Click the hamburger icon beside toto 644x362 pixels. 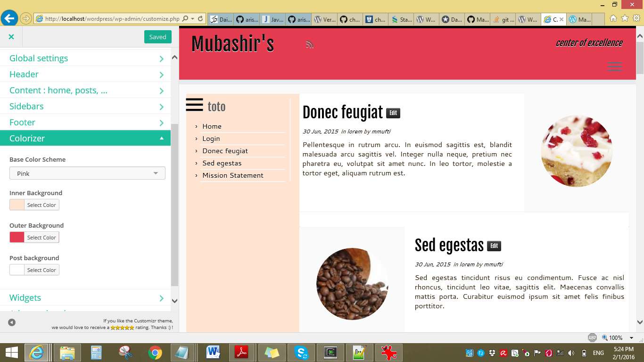pos(194,105)
